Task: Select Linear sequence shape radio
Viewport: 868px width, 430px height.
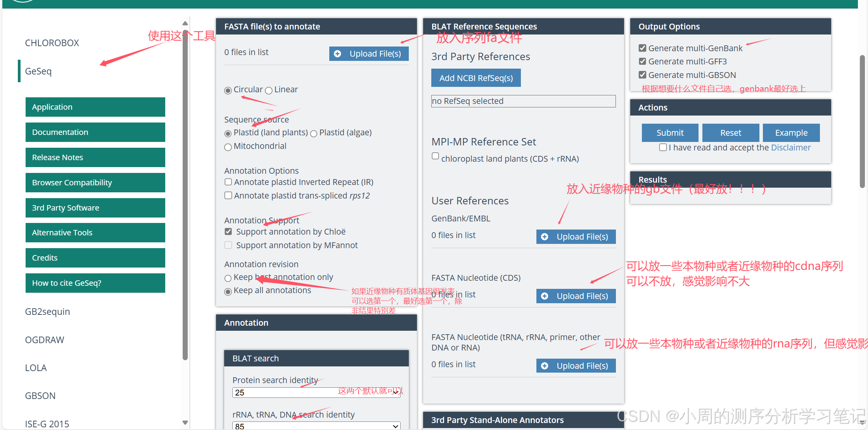Action: coord(268,91)
